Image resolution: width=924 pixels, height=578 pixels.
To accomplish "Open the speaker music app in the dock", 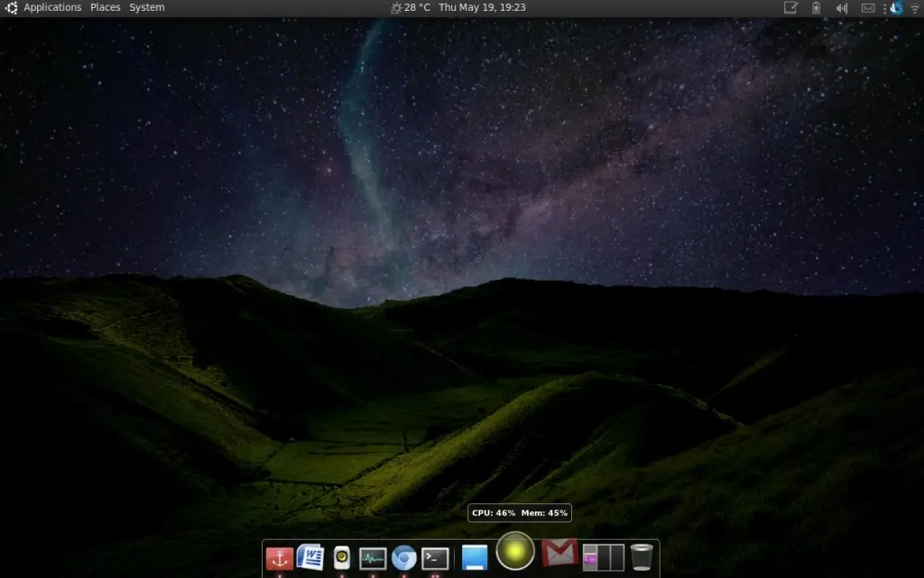I will pos(342,557).
